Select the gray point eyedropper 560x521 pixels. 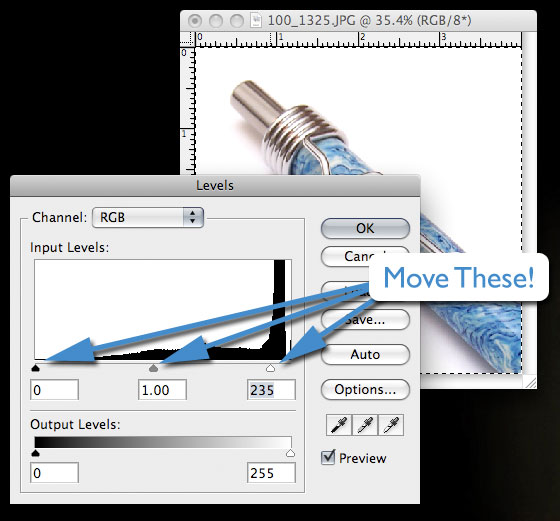(x=365, y=425)
